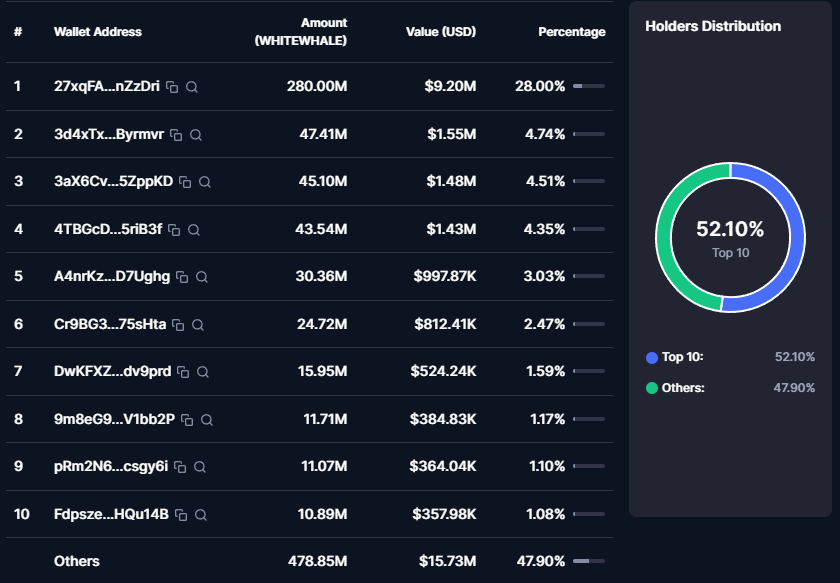Copy wallet address DwKFXZ...dv9prd

[183, 372]
